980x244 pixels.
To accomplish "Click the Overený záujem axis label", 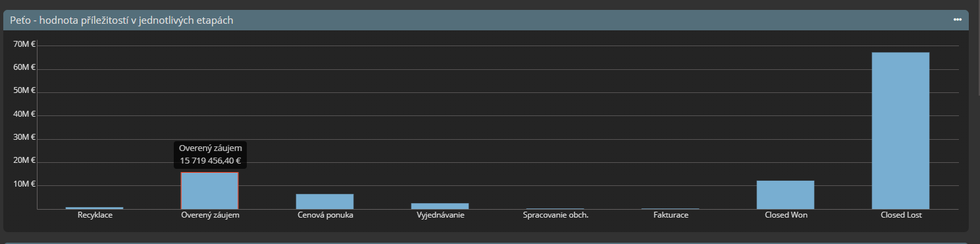I will (210, 215).
